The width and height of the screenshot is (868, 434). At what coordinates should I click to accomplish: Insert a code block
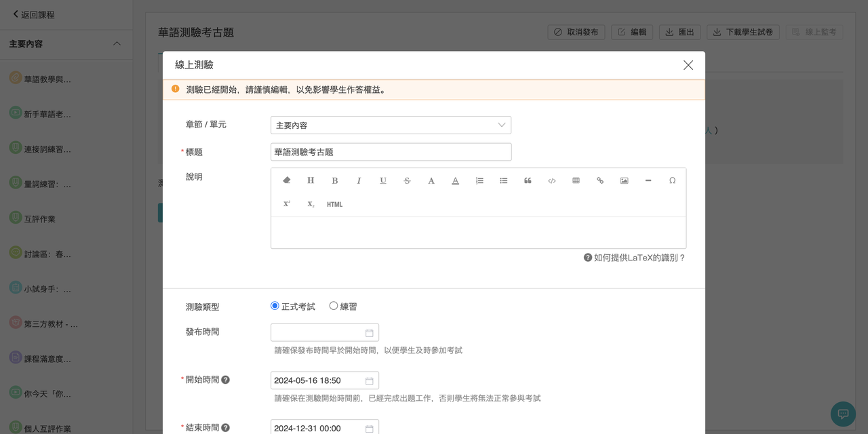click(552, 180)
